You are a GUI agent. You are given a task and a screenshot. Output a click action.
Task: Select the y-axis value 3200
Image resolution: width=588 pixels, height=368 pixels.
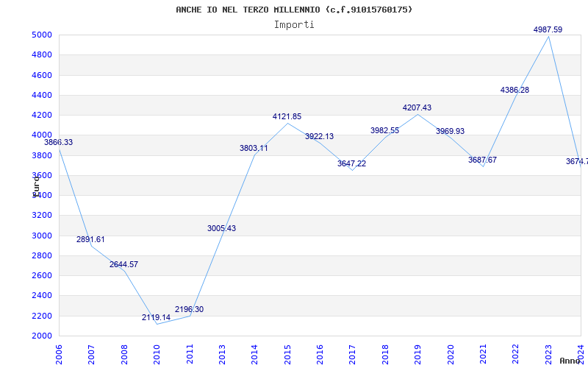[x=42, y=215]
